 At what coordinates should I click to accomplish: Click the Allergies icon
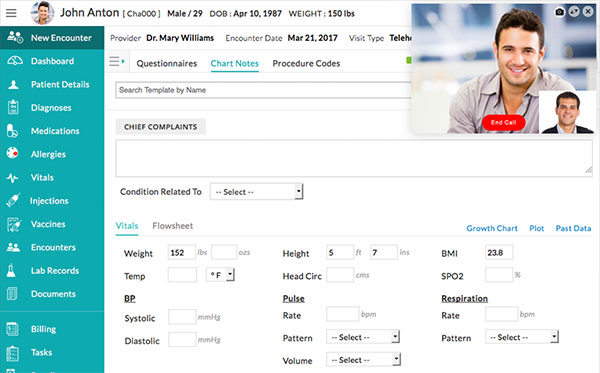click(12, 153)
